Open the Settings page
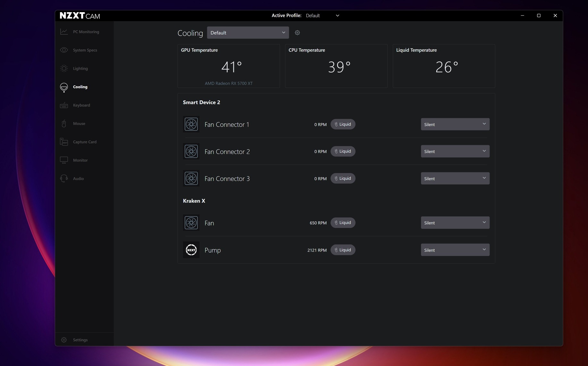Image resolution: width=588 pixels, height=366 pixels. (80, 340)
